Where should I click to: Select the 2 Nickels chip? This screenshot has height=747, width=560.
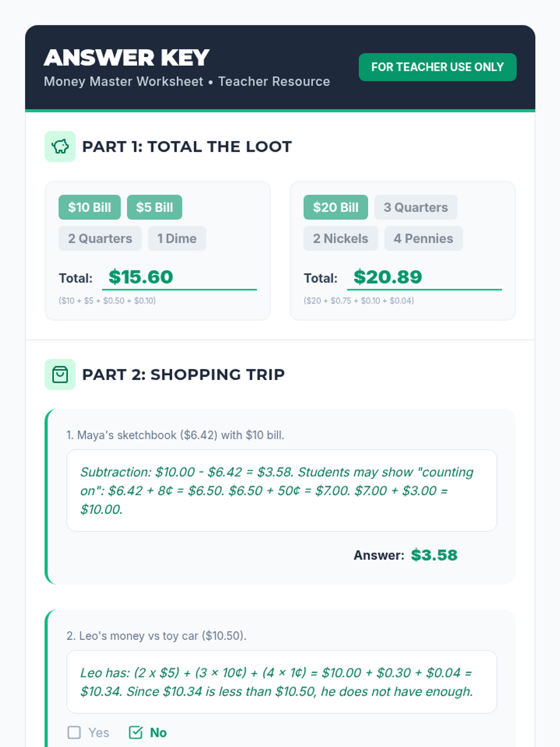pos(341,239)
